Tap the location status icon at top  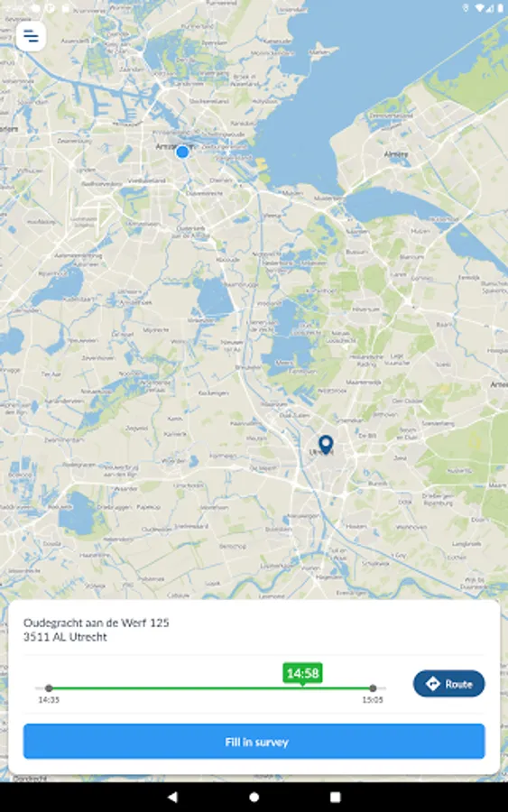pos(465,8)
